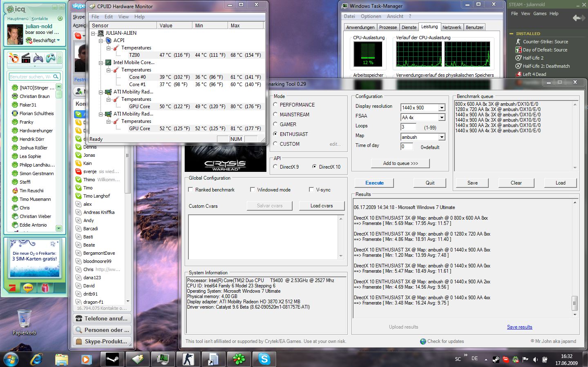Open ICQ flower taskbar icon
The image size is (588, 367).
(239, 359)
